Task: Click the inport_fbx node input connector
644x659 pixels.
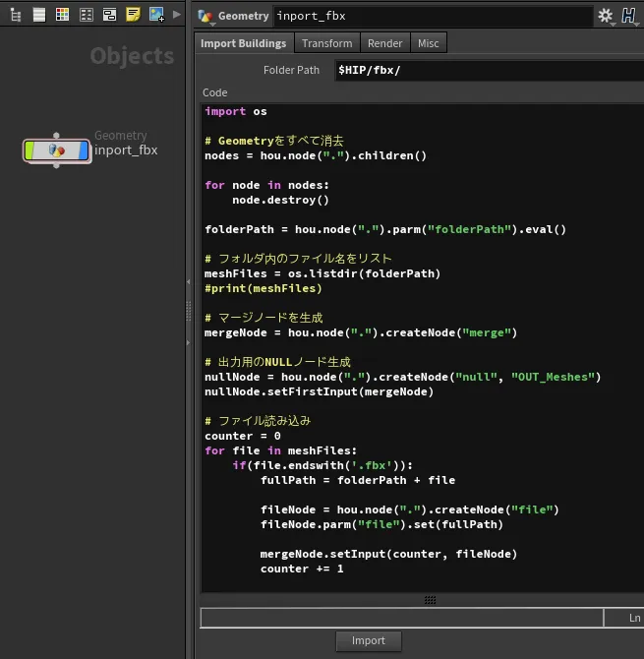Action: [x=56, y=136]
